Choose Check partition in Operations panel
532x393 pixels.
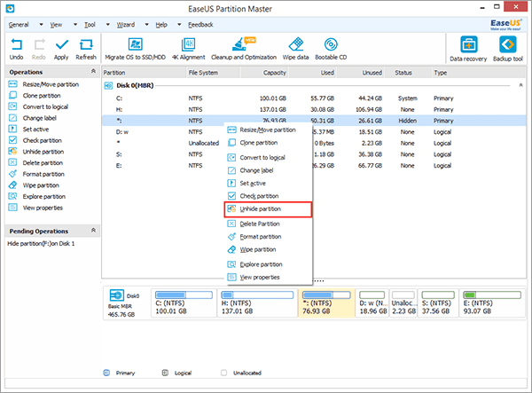[35, 140]
